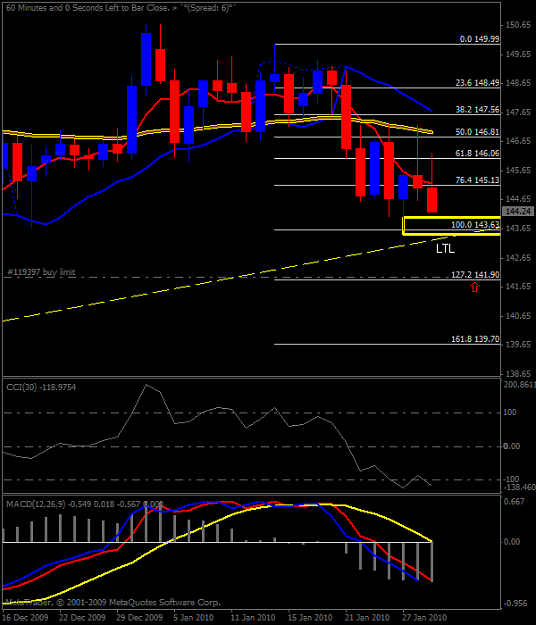The height and width of the screenshot is (625, 536).
Task: Click the red up-arrow marker near 141.65
Action: click(x=474, y=287)
